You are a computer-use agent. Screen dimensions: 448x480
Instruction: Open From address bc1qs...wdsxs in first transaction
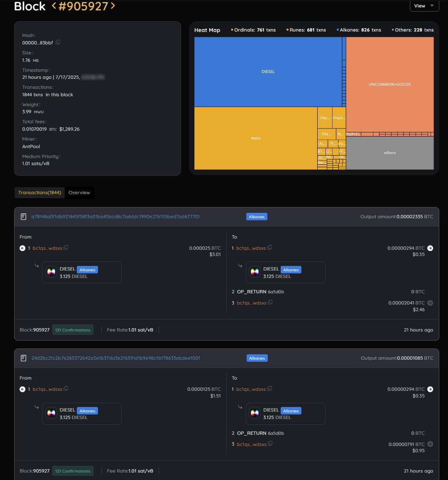(47, 248)
